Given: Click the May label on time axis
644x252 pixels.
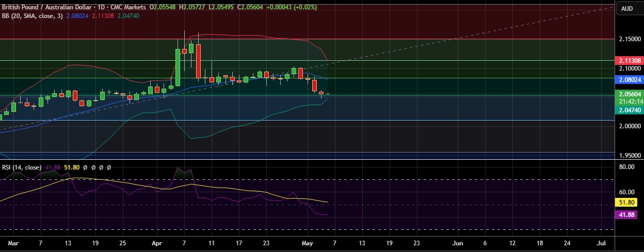Looking at the screenshot, I should (308, 242).
